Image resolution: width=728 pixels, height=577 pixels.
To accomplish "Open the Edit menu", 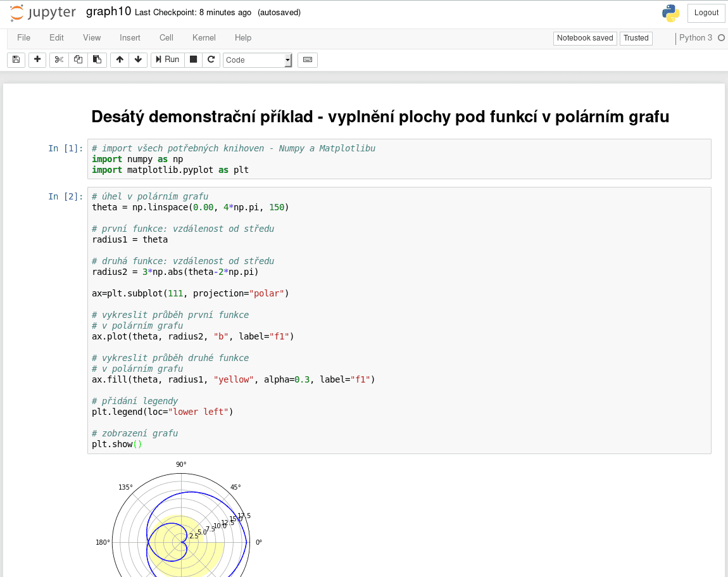I will pos(56,37).
